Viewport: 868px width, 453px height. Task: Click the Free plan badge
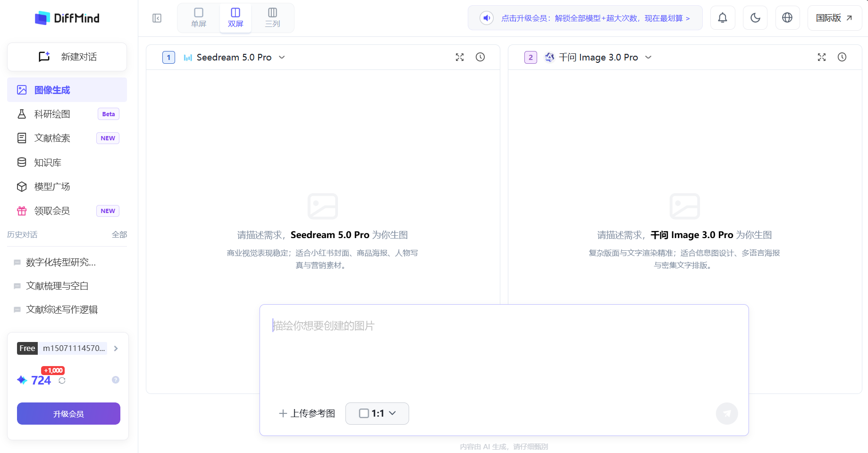click(x=27, y=348)
